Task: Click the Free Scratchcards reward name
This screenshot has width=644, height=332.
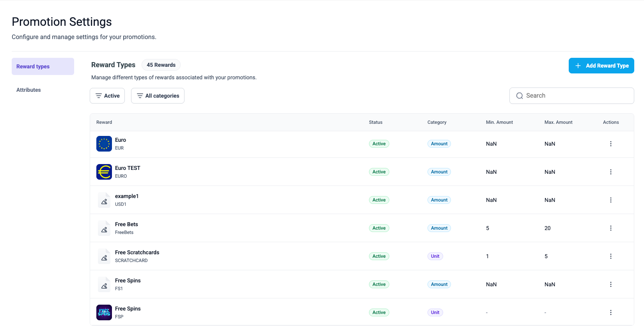Action: 137,252
